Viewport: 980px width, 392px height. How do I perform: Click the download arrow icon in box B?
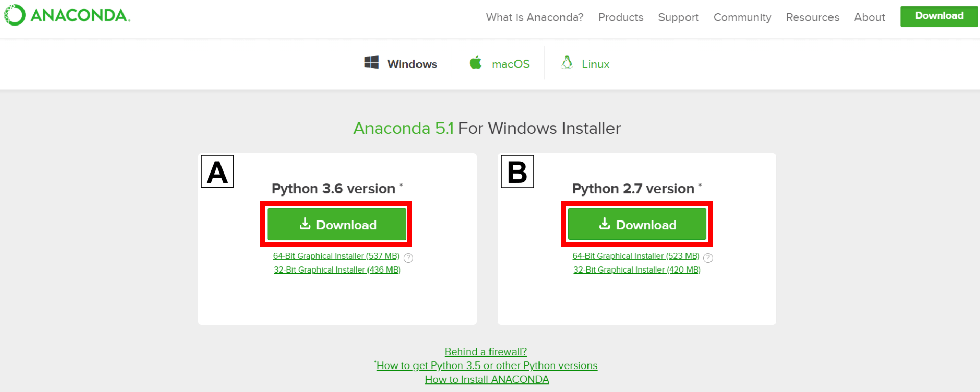tap(605, 224)
